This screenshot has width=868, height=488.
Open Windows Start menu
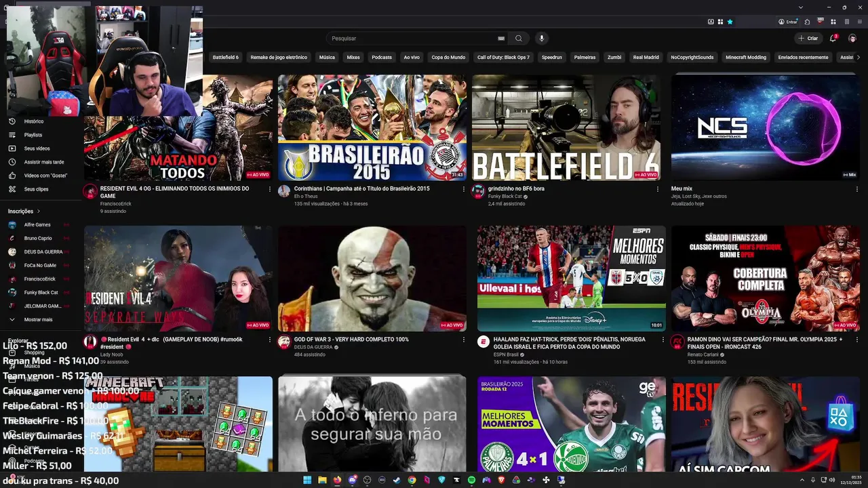coord(307,480)
